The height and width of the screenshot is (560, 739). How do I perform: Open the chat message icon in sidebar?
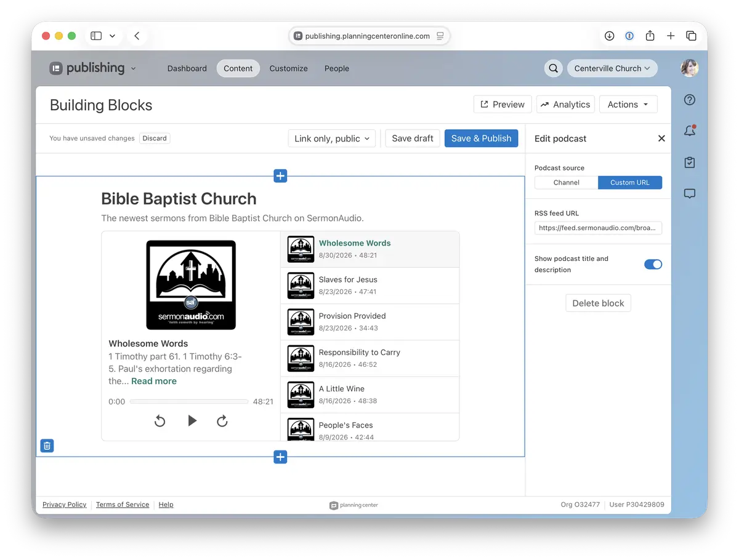[690, 194]
